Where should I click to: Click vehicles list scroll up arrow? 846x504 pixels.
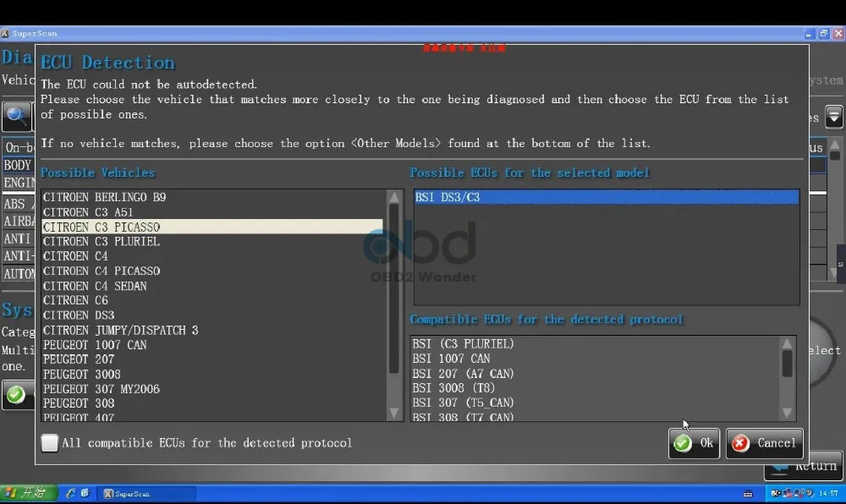pos(394,197)
